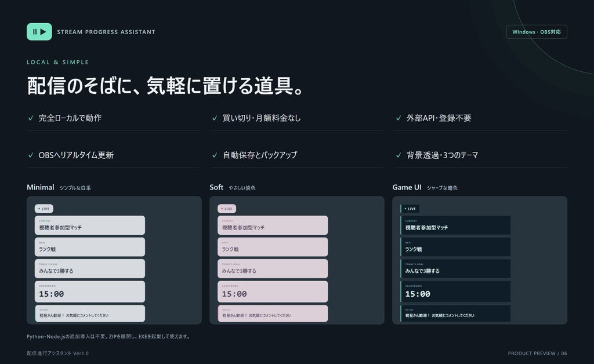The image size is (594, 364).
Task: Click 15:00 countdown card in Soft preview
Action: pyautogui.click(x=273, y=292)
